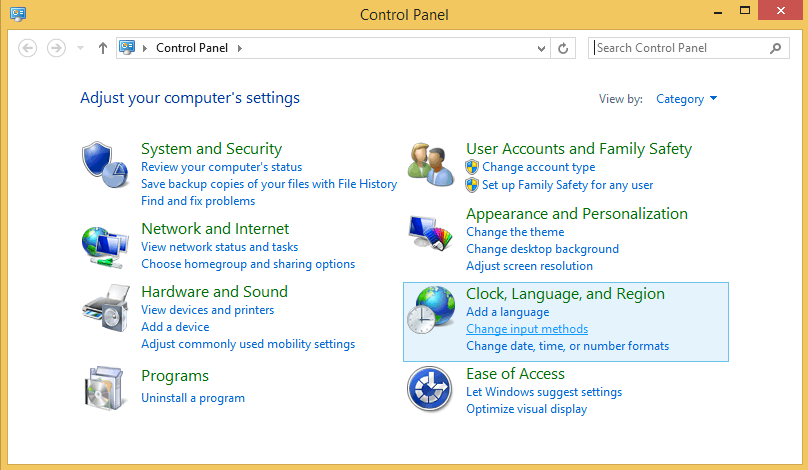Image resolution: width=808 pixels, height=470 pixels.
Task: Click the Programs disc box icon
Action: click(x=105, y=388)
